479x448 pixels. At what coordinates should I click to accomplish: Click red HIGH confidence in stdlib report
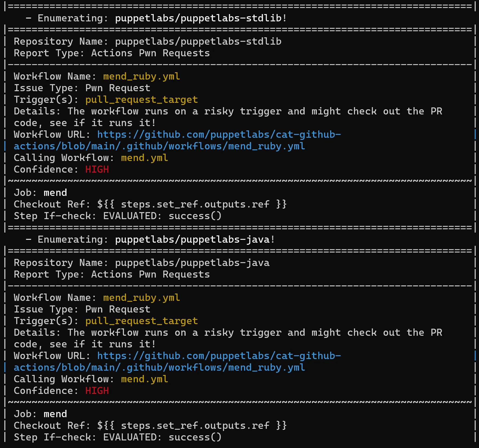(97, 170)
